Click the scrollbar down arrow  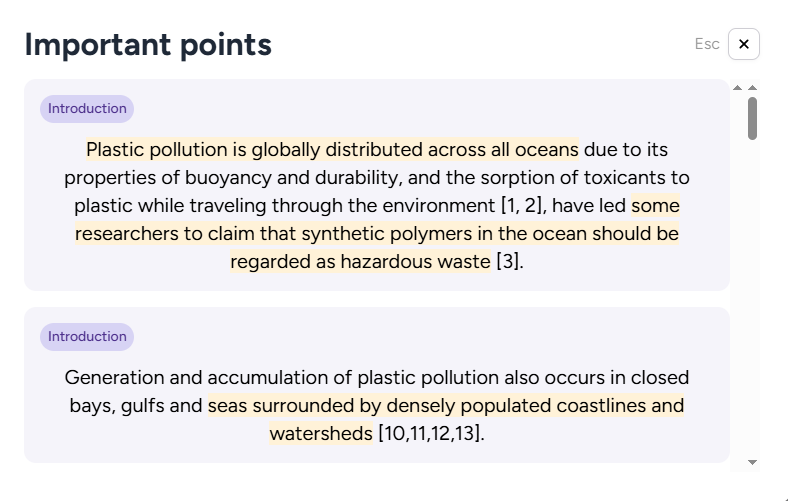tap(752, 462)
